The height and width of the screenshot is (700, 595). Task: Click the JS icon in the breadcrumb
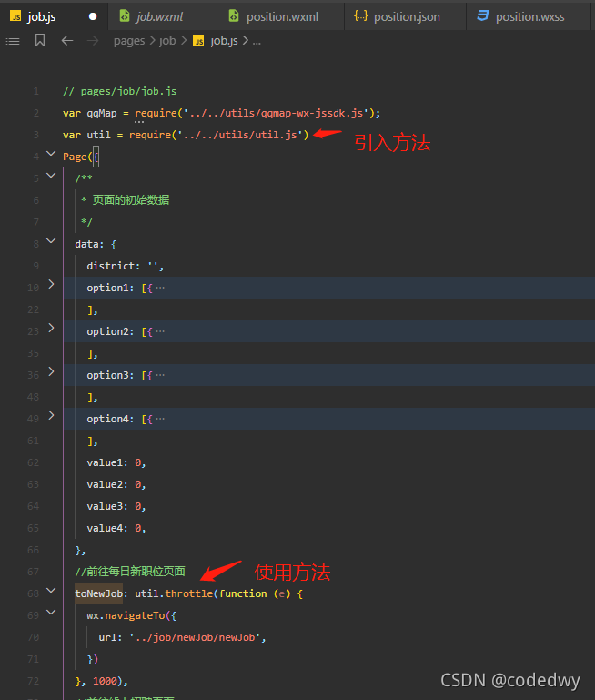pyautogui.click(x=198, y=41)
